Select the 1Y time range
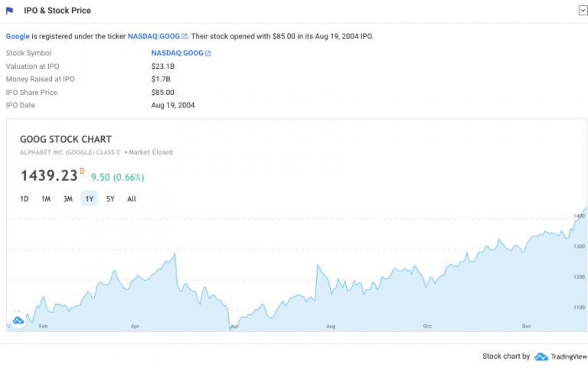Screen dimensions: 588x368 tap(90, 199)
